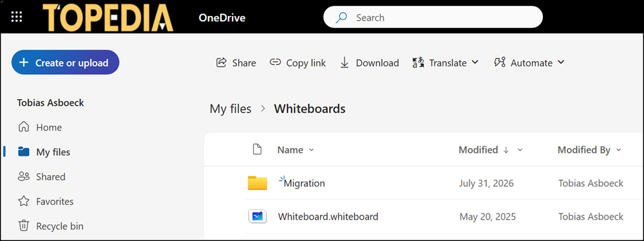Click the yellow Migration folder icon

(258, 182)
